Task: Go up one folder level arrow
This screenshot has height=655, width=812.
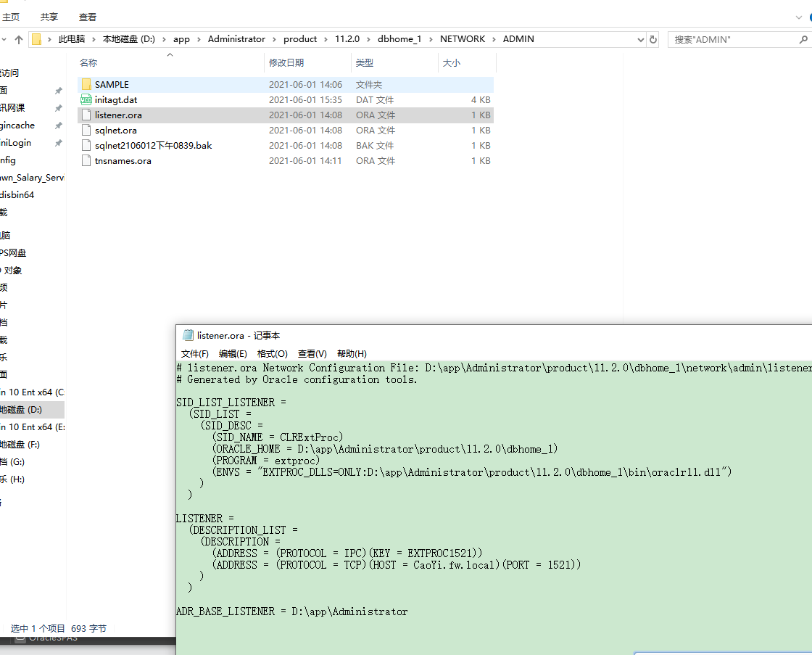Action: click(x=19, y=39)
